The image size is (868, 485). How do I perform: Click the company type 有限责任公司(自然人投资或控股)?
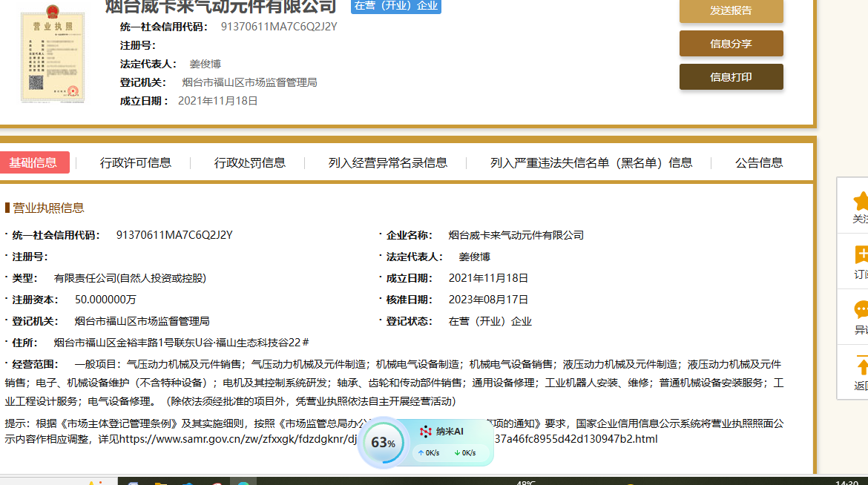pyautogui.click(x=130, y=279)
